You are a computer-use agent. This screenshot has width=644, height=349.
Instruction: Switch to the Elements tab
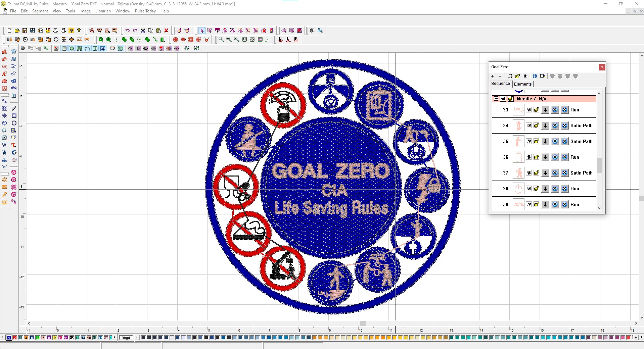[x=523, y=84]
